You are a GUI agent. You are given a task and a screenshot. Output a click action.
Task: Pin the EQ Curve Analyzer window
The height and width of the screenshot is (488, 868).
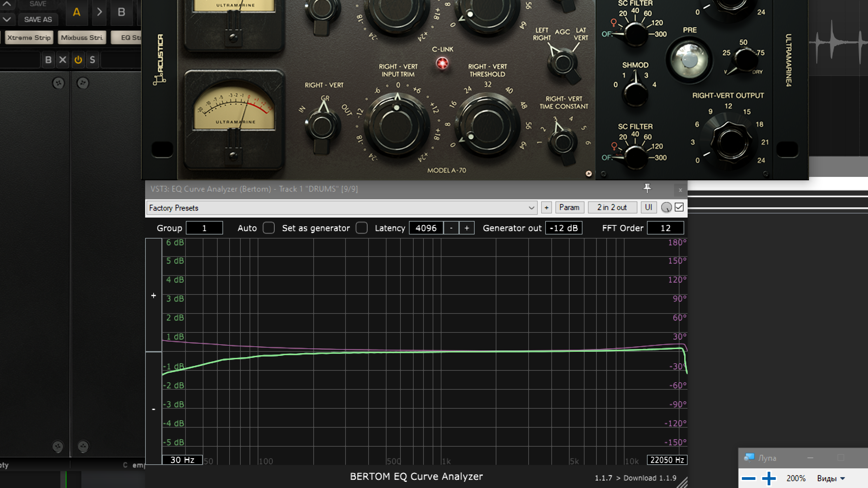click(x=647, y=188)
